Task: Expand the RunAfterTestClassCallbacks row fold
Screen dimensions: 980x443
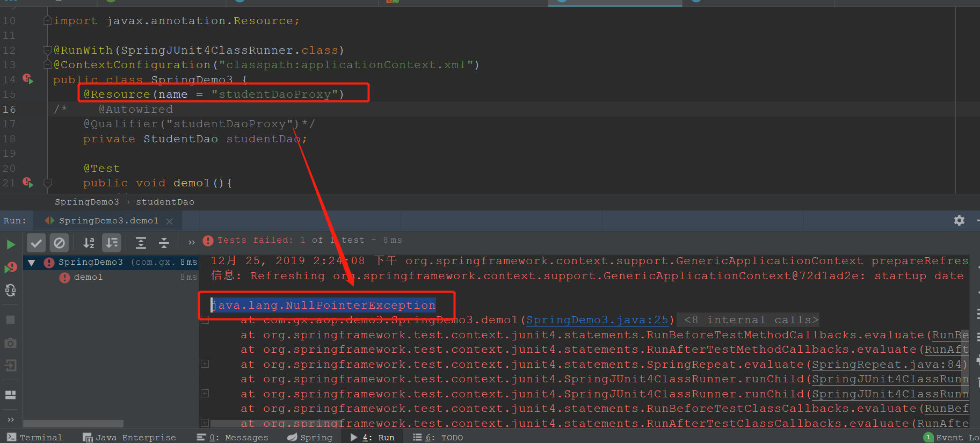Action: coord(205,423)
